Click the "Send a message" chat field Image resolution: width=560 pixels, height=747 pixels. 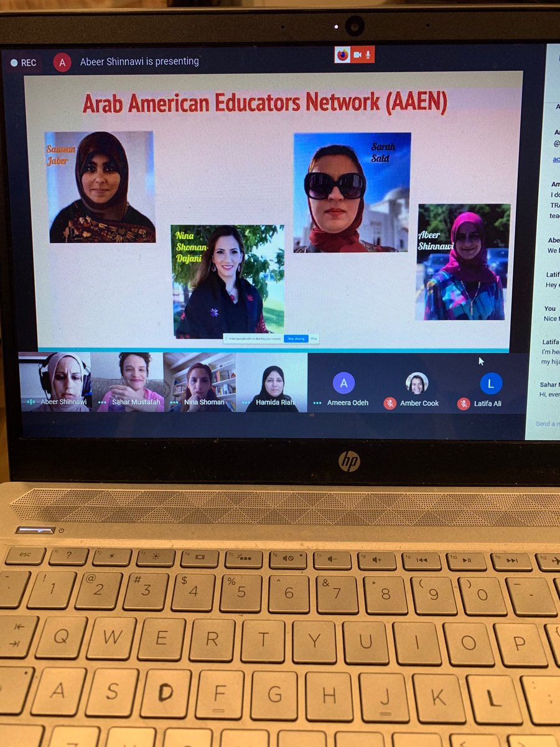click(548, 424)
